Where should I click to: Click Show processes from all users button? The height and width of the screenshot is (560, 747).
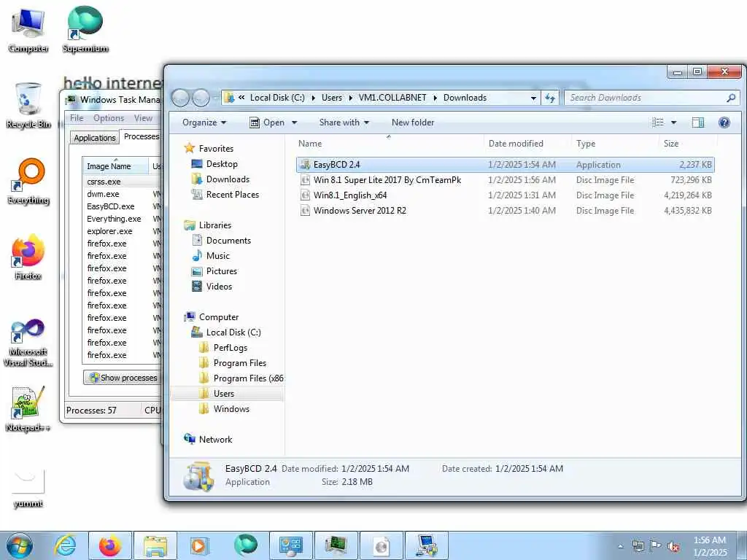point(123,378)
